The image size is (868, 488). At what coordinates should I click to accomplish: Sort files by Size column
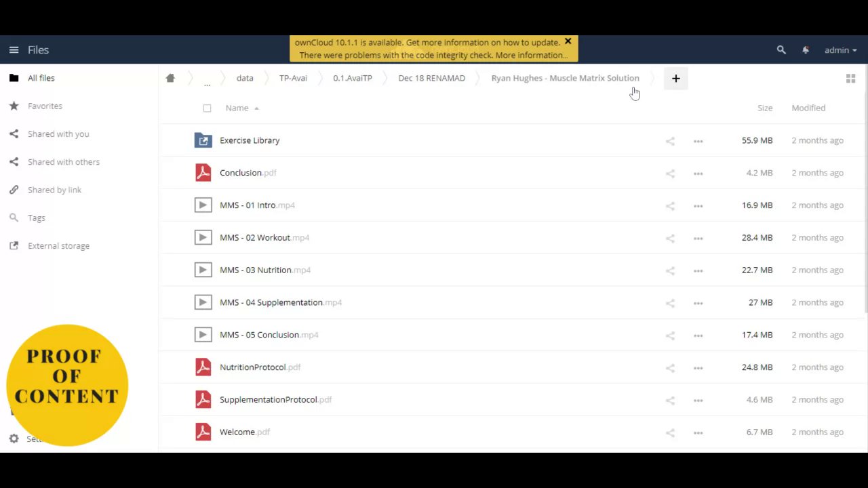[765, 108]
